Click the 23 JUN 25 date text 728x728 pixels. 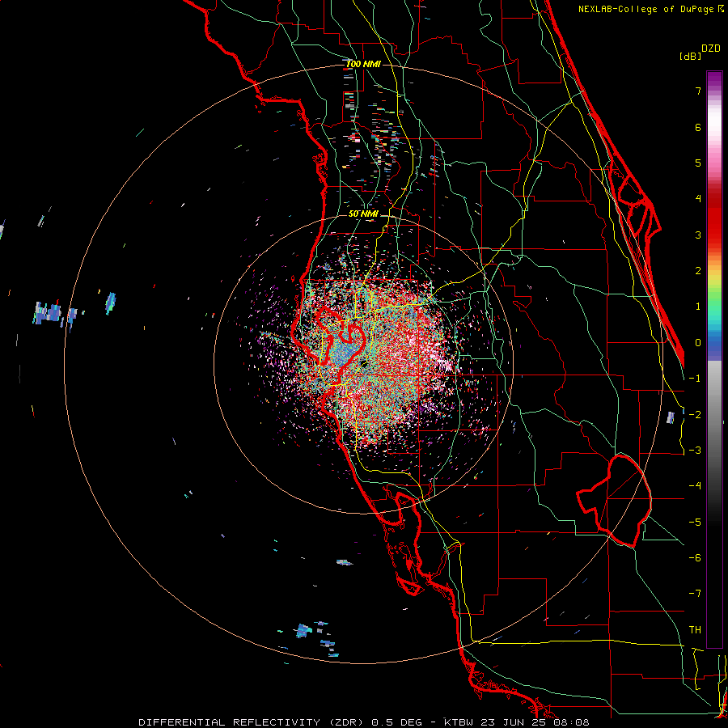pyautogui.click(x=512, y=722)
